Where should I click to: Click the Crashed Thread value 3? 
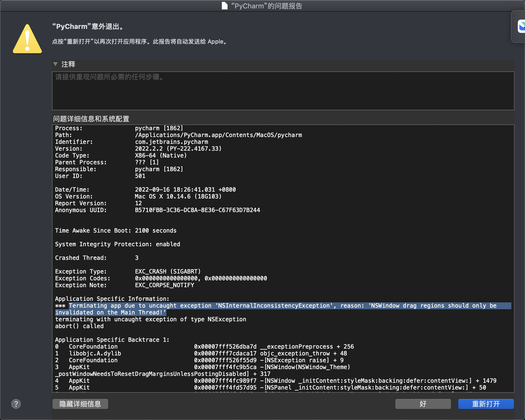(x=136, y=258)
